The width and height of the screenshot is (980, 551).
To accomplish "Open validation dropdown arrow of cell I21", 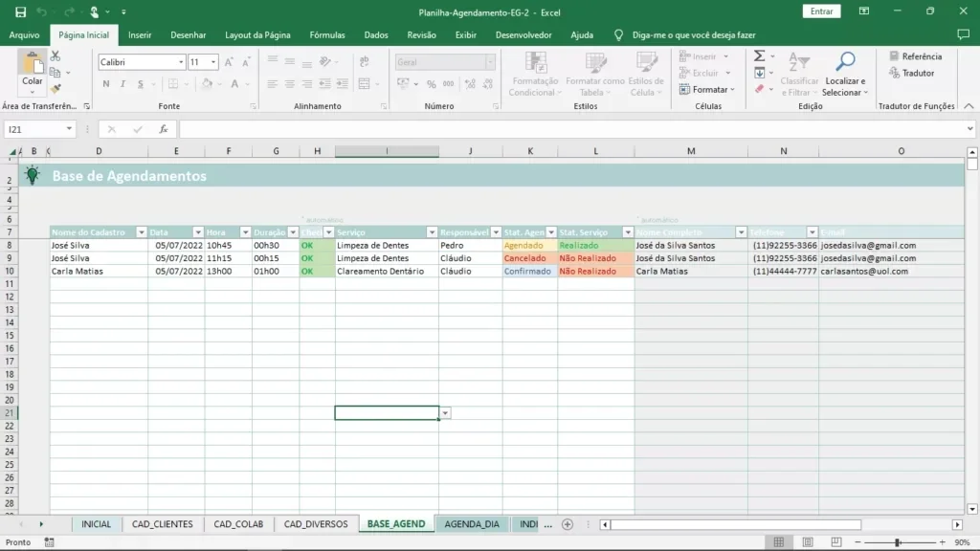I will click(445, 413).
